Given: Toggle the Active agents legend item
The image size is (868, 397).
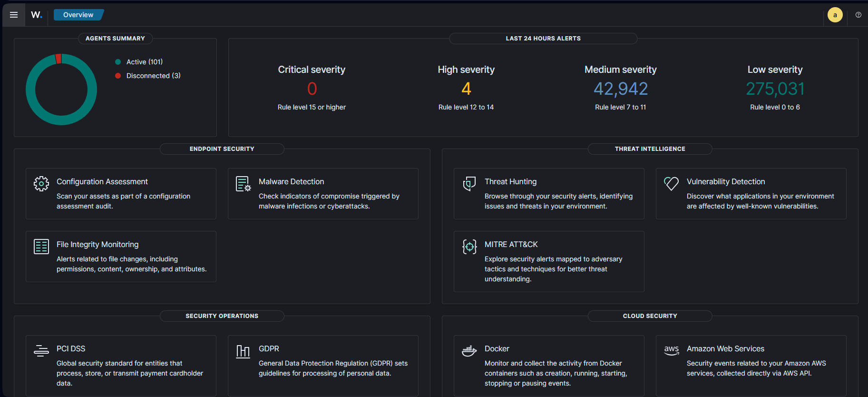Looking at the screenshot, I should pos(144,62).
